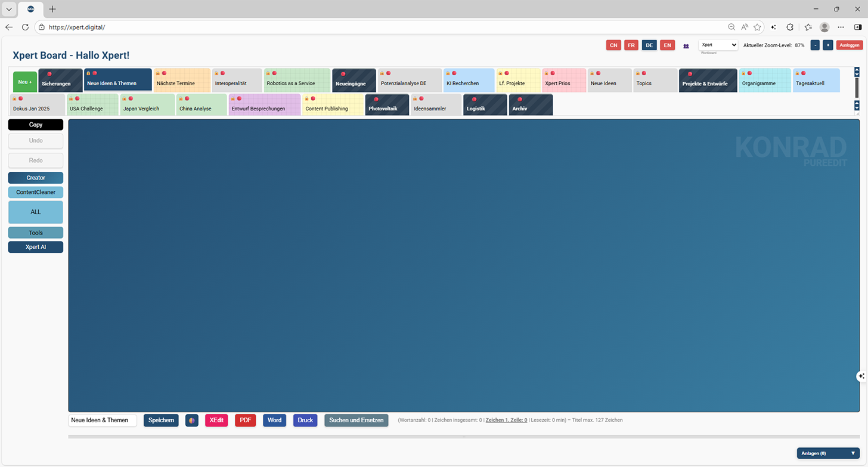Screen dimensions: 868x467
Task: Click the color palette icon beside Speichern
Action: point(192,420)
